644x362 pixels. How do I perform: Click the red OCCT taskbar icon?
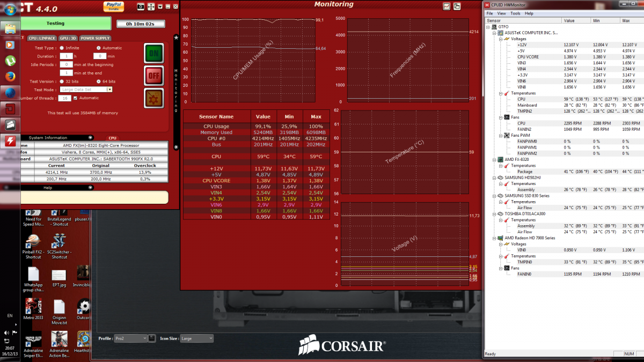click(x=10, y=109)
